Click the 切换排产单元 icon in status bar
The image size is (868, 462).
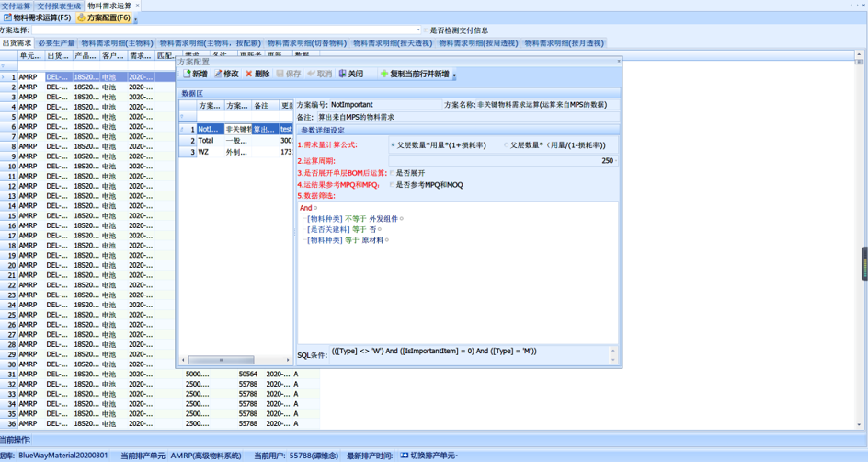pyautogui.click(x=405, y=456)
